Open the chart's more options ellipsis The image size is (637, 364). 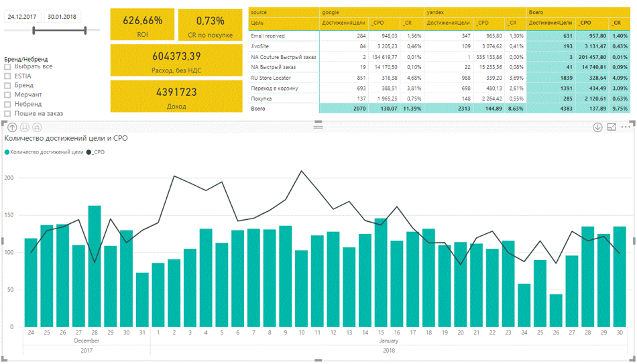pos(626,127)
